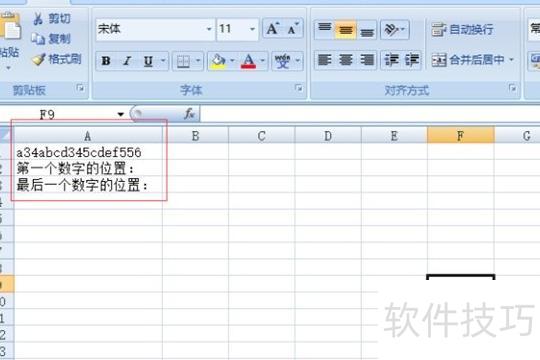Select column C header

[261, 136]
